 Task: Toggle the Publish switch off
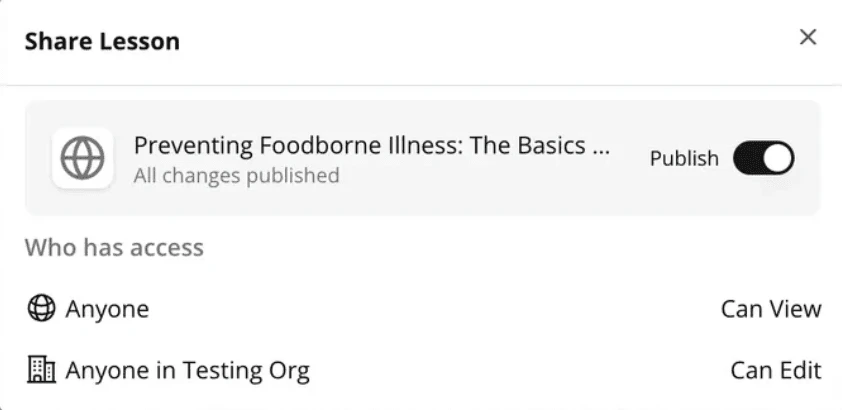point(764,158)
